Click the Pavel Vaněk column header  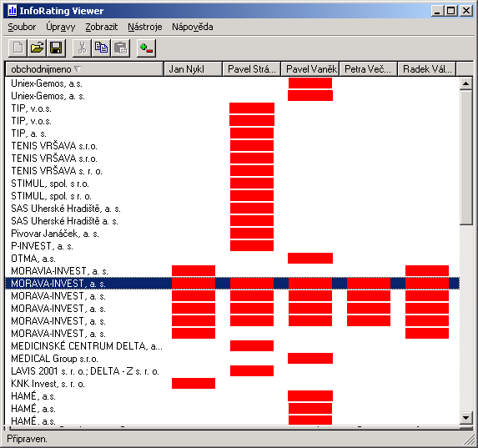[x=310, y=69]
